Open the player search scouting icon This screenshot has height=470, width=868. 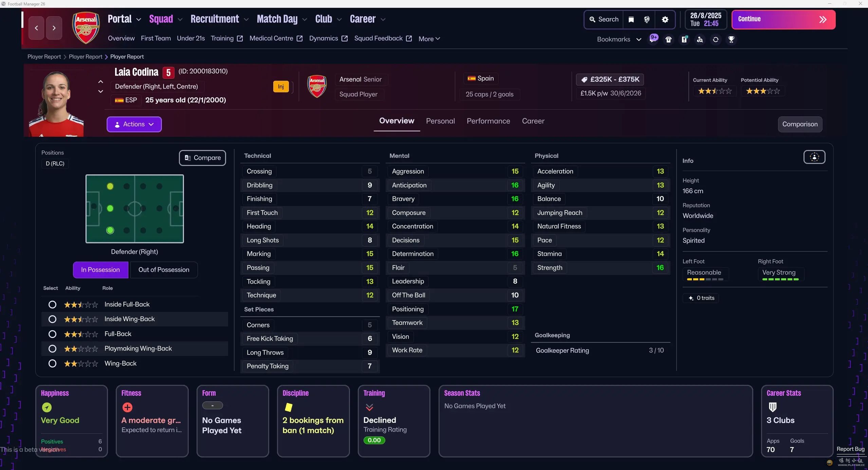700,40
